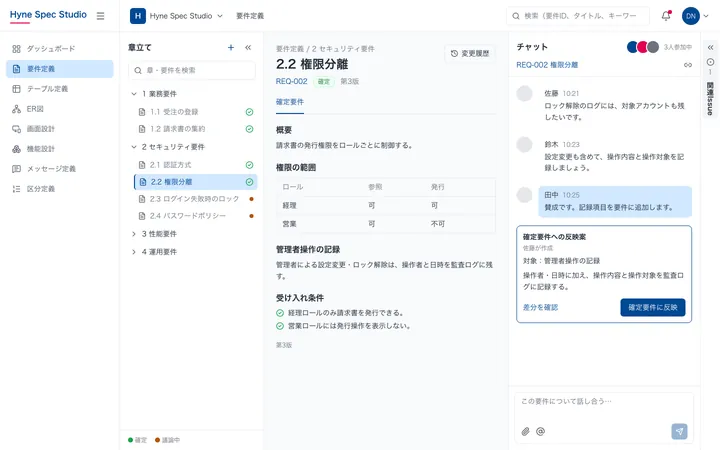
Task: Click 鈴木's avatar in the chat
Action: [x=524, y=145]
